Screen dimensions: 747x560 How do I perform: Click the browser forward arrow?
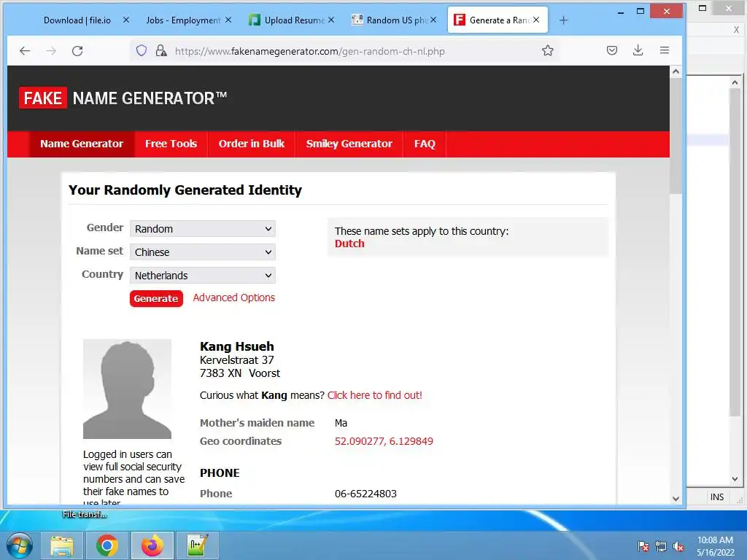click(51, 51)
